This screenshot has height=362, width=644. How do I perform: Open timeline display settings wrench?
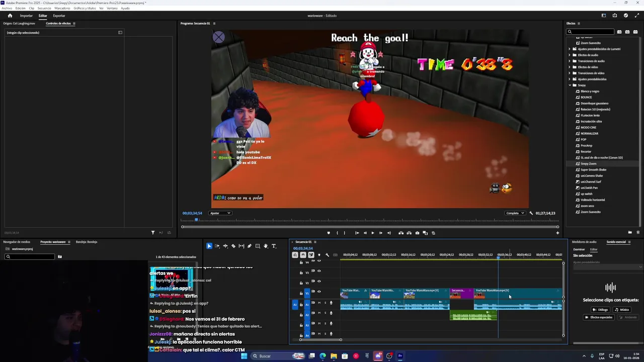(327, 255)
